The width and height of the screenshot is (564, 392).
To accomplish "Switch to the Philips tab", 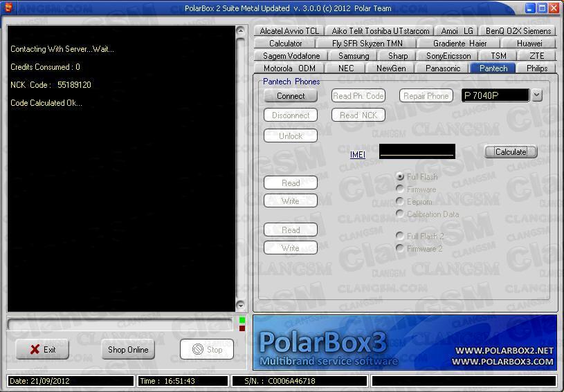I will (x=536, y=68).
